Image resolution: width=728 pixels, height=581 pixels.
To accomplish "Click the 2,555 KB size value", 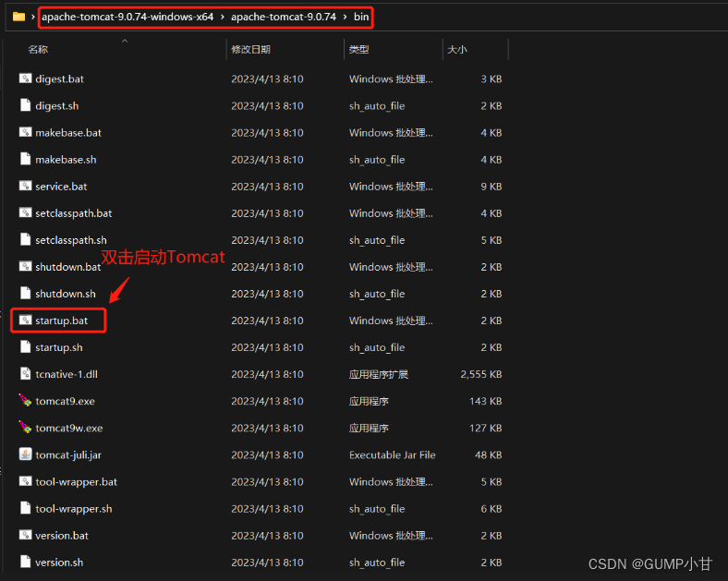I will 481,374.
